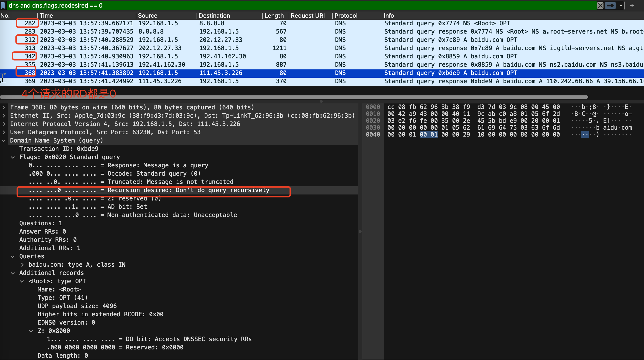The height and width of the screenshot is (360, 644).
Task: Select packet 368 query to 111.45.3.226
Action: (x=322, y=73)
